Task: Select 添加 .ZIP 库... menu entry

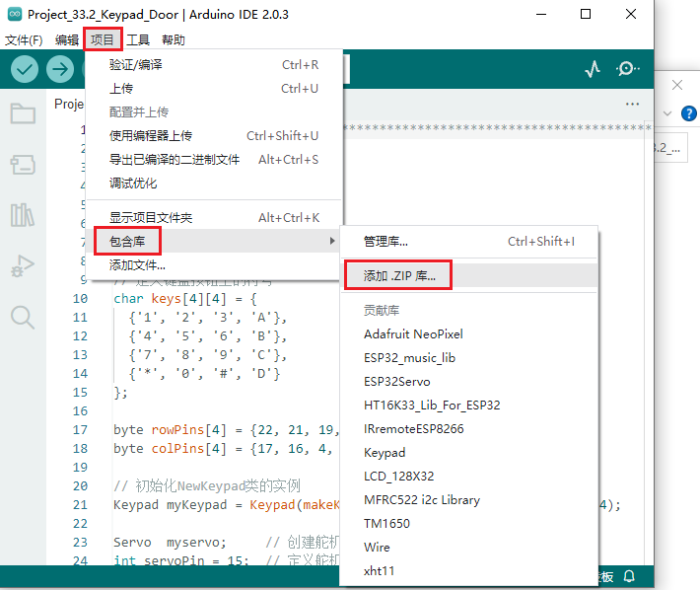Action: 399,274
